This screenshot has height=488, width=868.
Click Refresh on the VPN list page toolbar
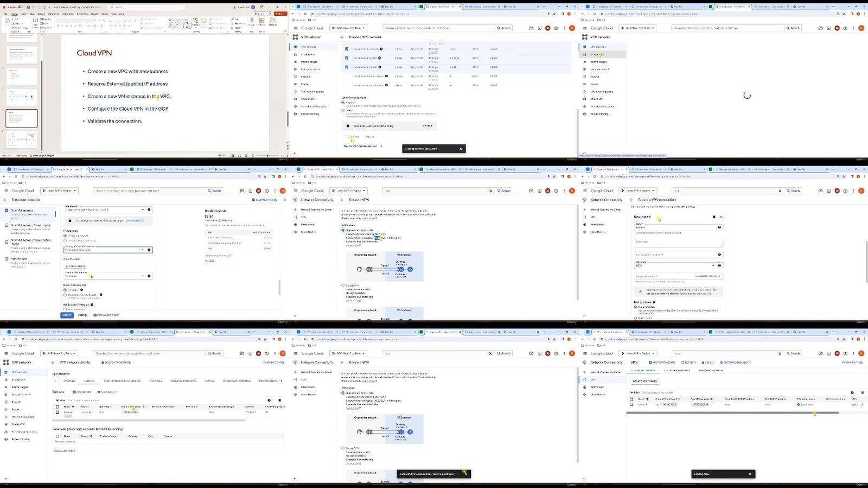[689, 363]
